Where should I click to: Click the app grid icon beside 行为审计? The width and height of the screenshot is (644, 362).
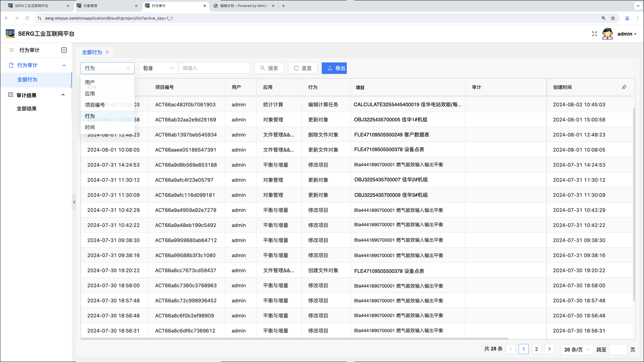point(11,50)
